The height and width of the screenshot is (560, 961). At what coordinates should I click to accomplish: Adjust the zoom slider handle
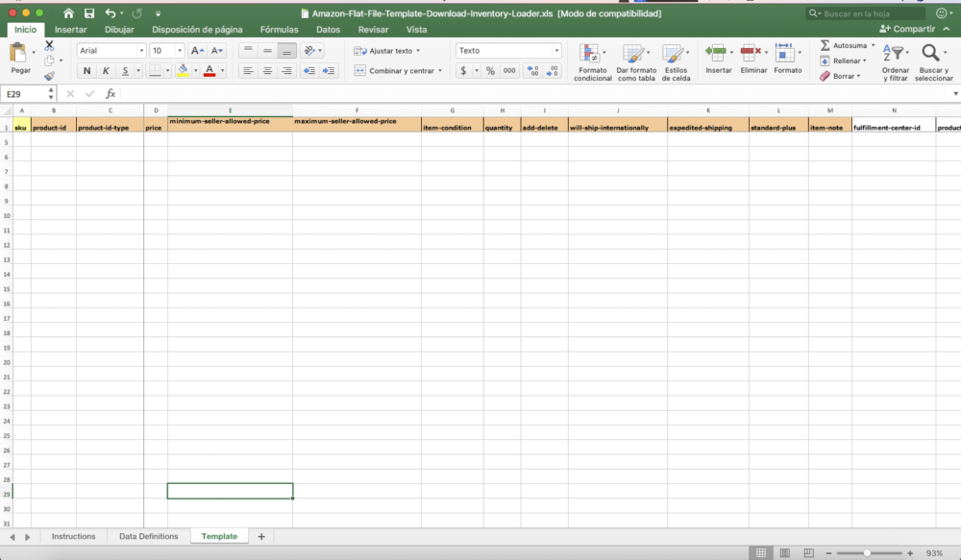pos(867,553)
